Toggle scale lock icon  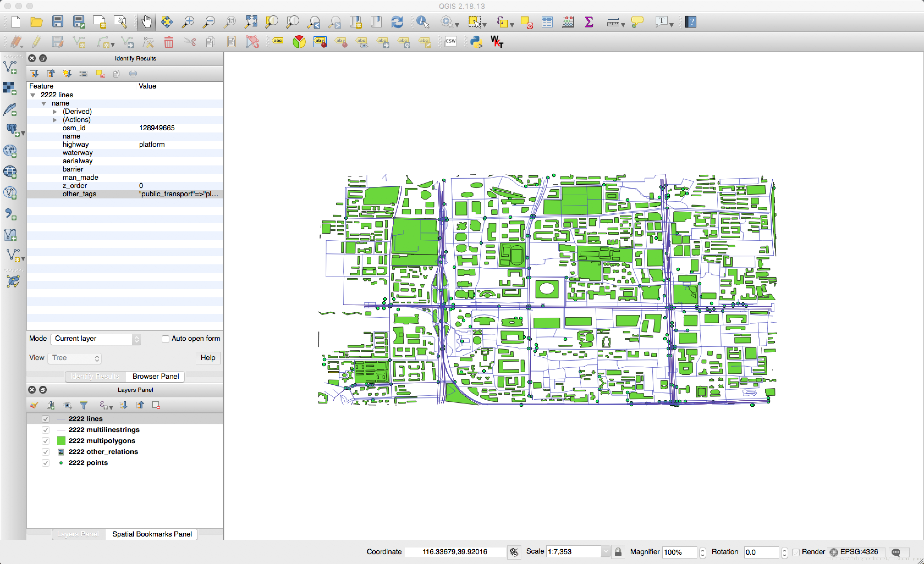tap(618, 552)
